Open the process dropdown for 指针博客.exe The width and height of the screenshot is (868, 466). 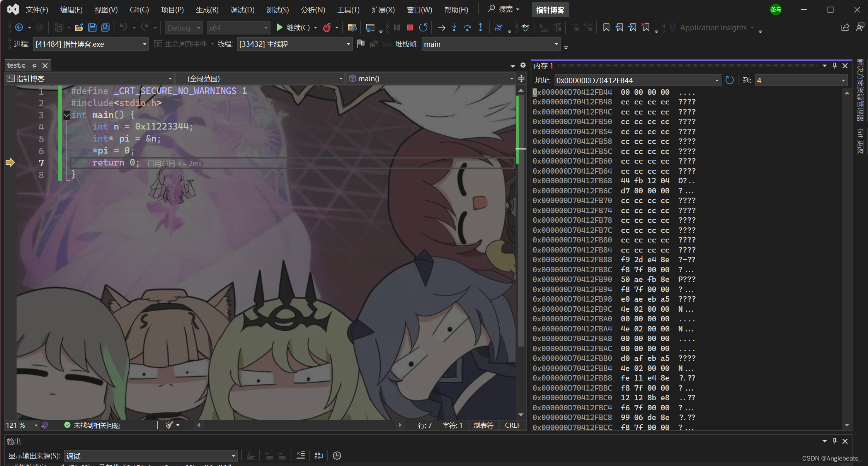145,44
